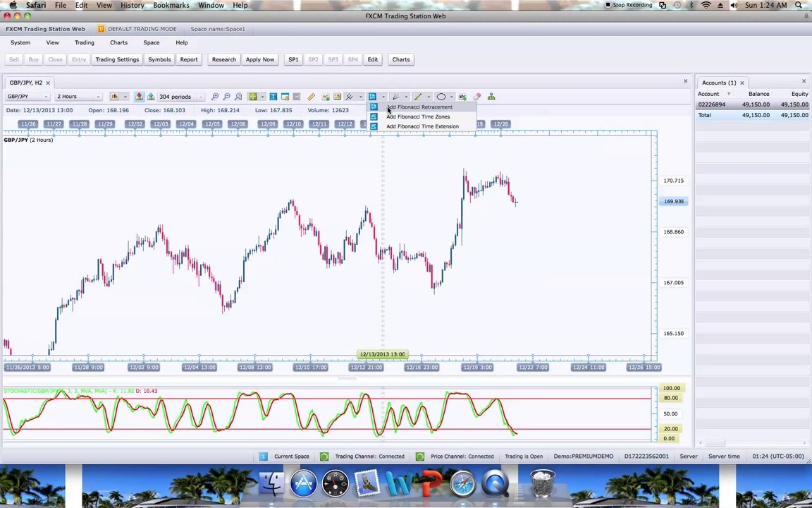Open Safari's History menu
Screen dimensions: 812x508
132,5
